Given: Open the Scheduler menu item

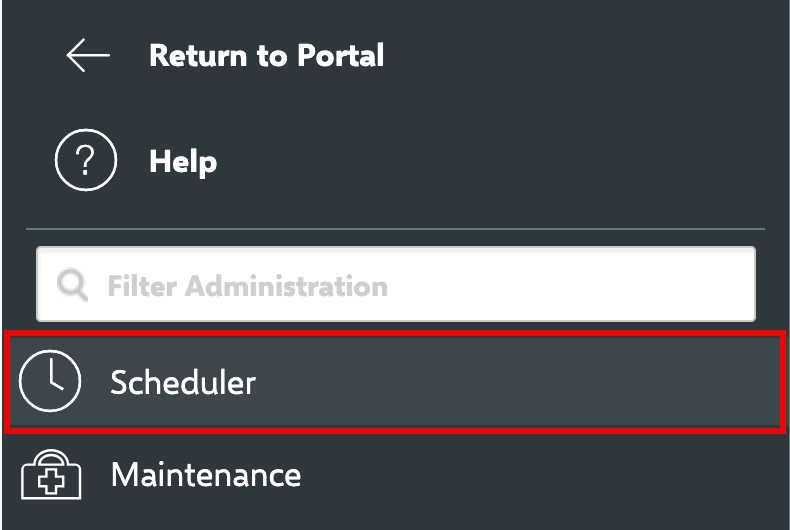Looking at the screenshot, I should tap(395, 383).
